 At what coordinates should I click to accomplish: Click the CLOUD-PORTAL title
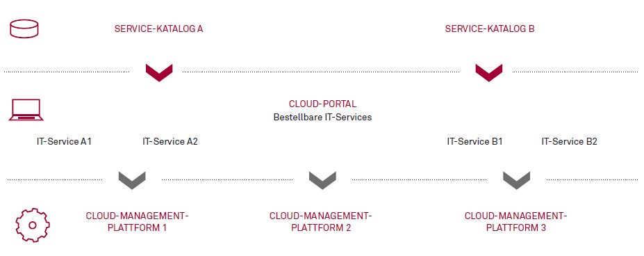(322, 104)
